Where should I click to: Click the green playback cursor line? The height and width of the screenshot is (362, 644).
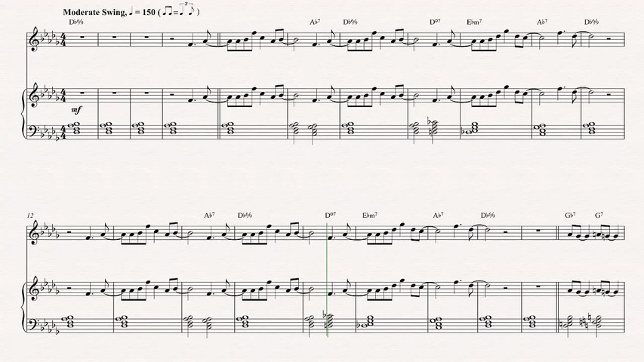[327, 279]
